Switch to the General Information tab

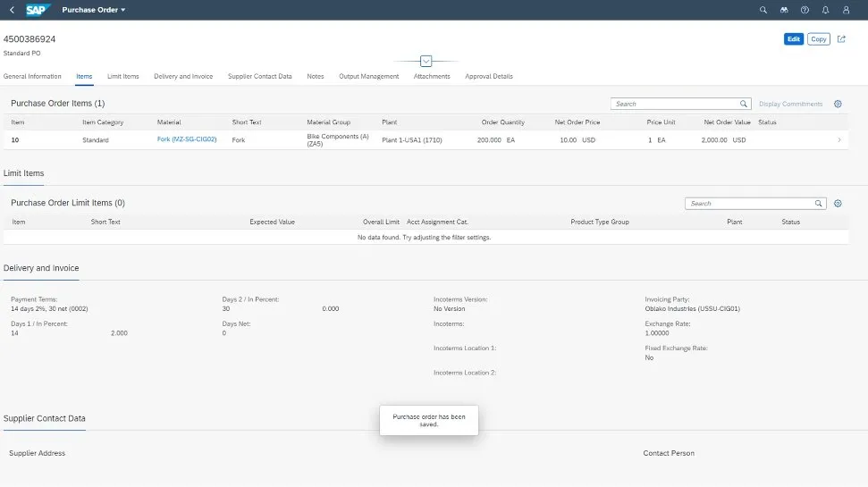[x=32, y=77]
